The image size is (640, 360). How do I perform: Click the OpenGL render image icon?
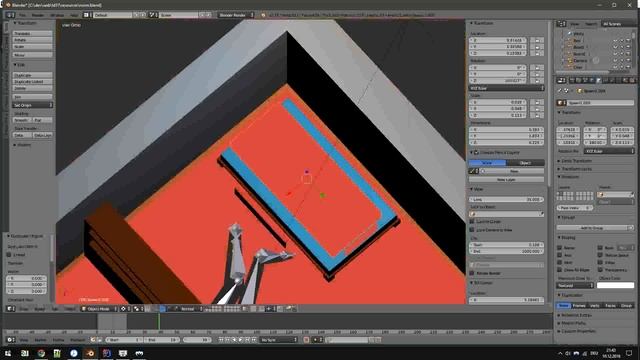click(x=288, y=309)
